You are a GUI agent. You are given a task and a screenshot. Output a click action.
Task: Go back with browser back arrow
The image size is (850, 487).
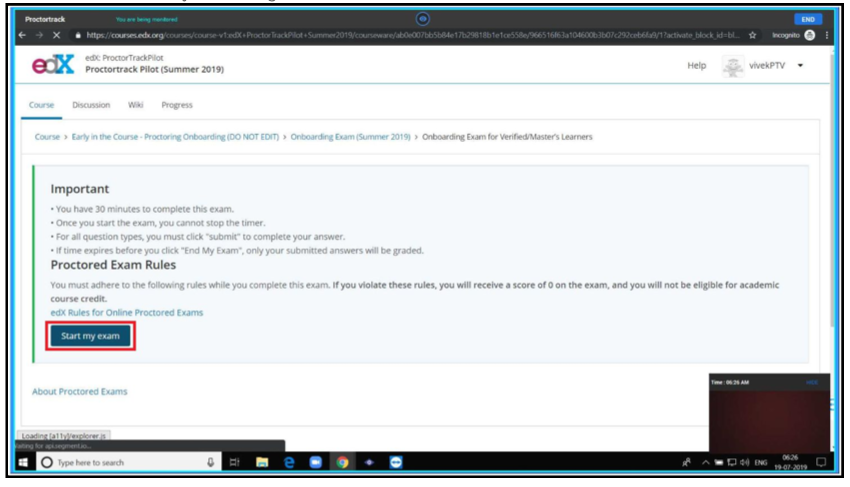point(22,35)
